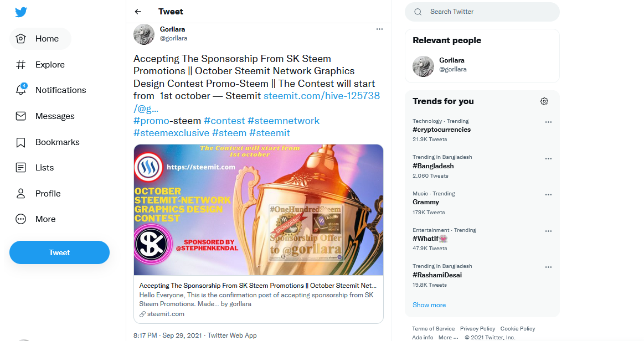Expand the More menu in sidebar

click(x=35, y=219)
